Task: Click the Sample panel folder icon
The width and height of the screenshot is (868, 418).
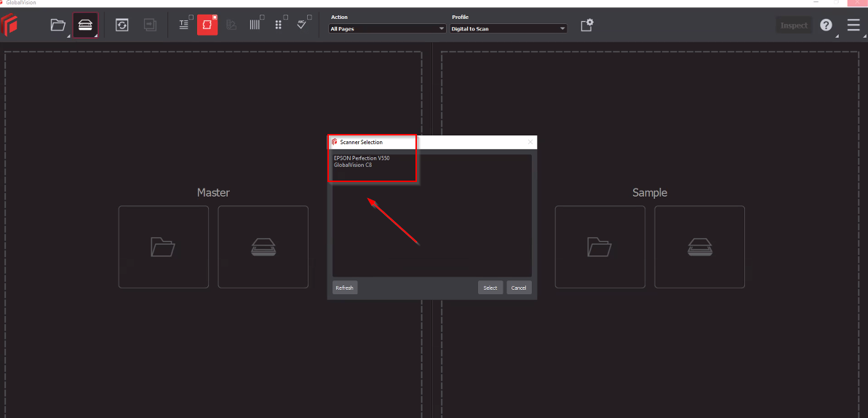Action: tap(600, 247)
